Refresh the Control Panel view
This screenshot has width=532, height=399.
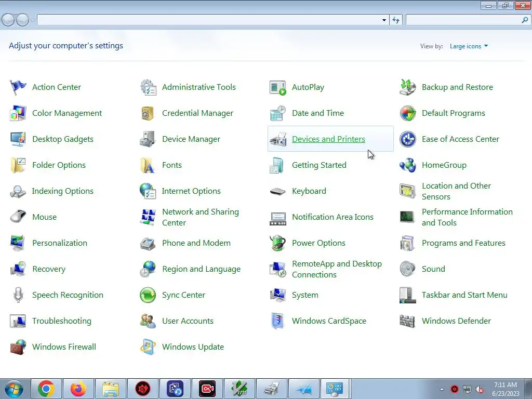[x=395, y=20]
